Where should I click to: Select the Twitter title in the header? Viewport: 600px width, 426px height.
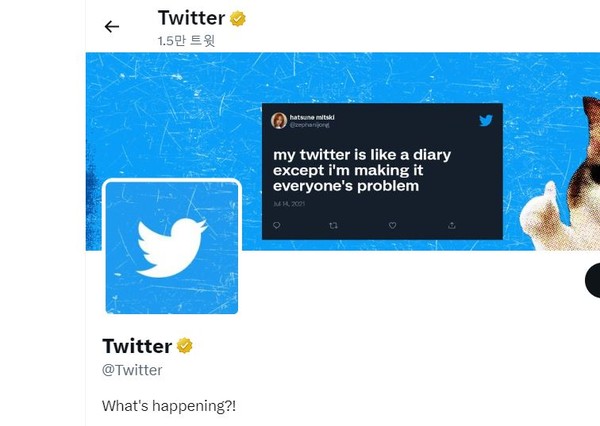(x=191, y=18)
